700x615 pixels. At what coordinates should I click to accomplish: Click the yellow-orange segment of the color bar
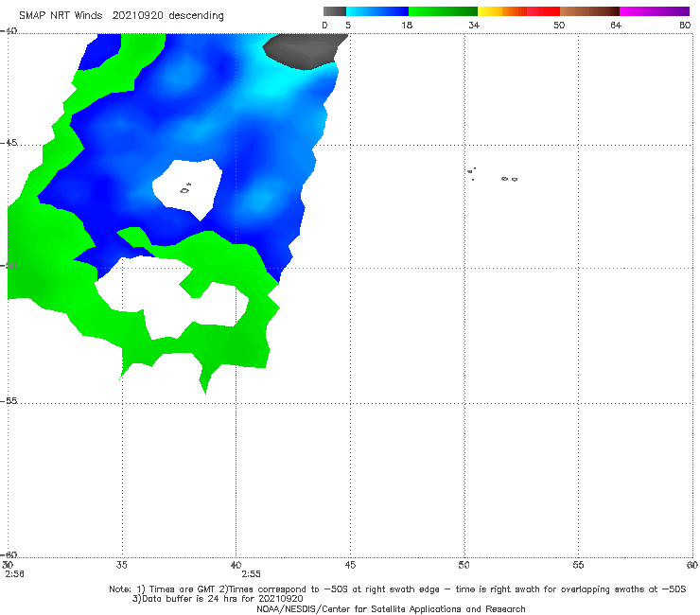501,11
